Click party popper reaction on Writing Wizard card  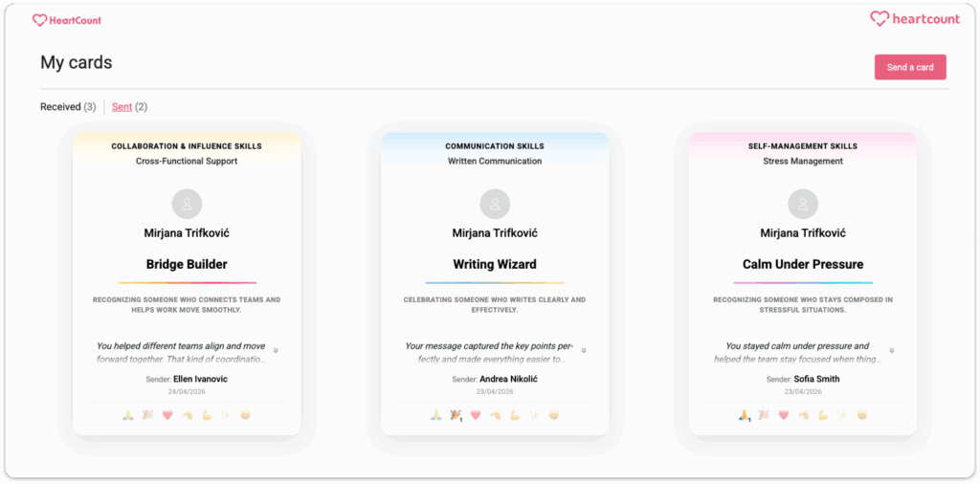point(457,415)
